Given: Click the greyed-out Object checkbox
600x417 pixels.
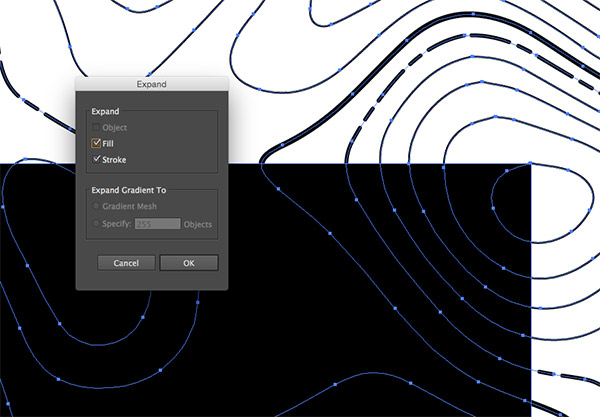Looking at the screenshot, I should (x=97, y=129).
